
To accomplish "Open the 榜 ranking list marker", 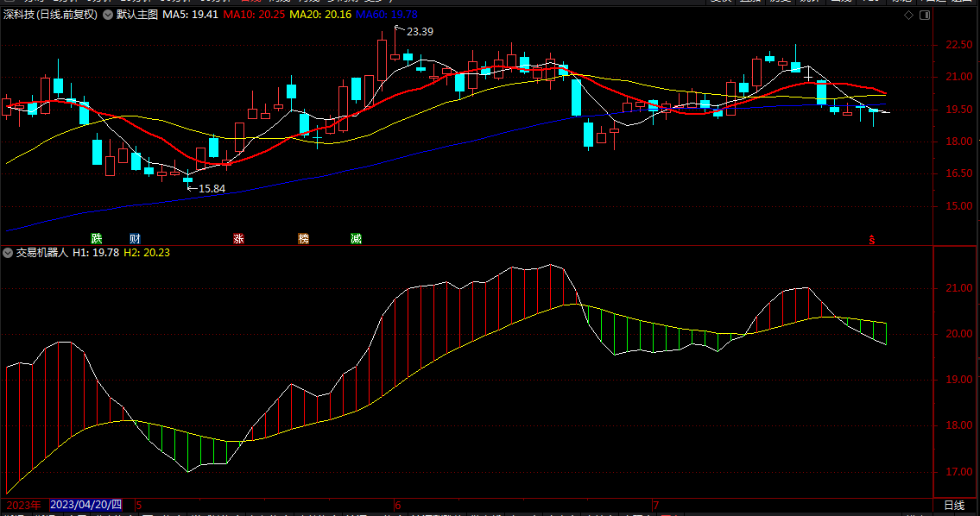I will tap(304, 239).
